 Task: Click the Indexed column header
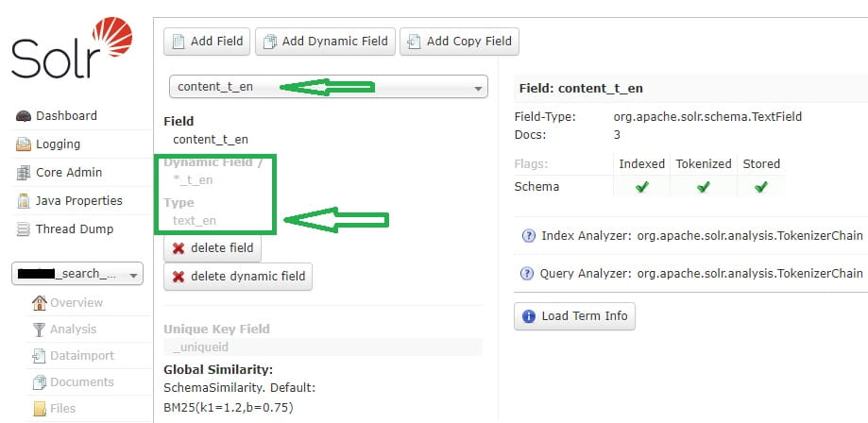[x=641, y=164]
